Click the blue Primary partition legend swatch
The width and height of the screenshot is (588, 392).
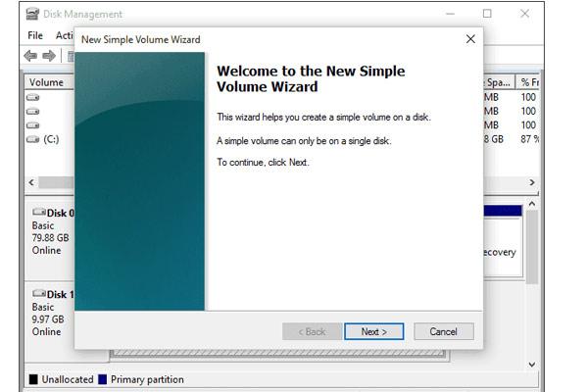[x=102, y=379]
